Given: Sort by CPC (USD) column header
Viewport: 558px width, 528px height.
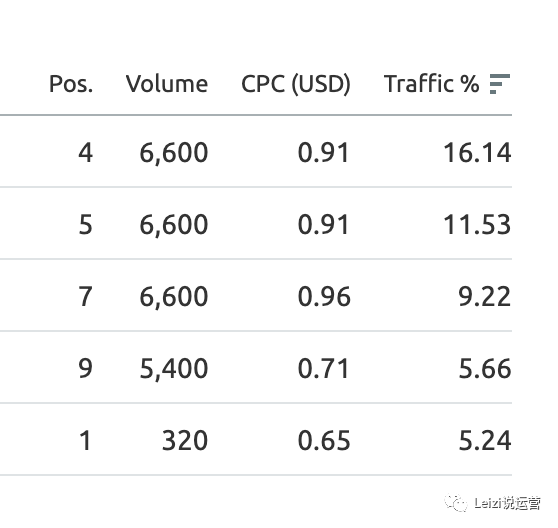Looking at the screenshot, I should pyautogui.click(x=296, y=84).
